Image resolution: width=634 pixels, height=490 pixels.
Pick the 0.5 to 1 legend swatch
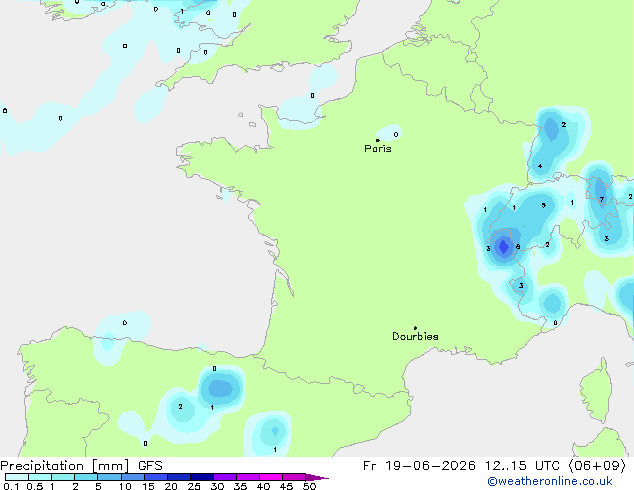(x=40, y=477)
